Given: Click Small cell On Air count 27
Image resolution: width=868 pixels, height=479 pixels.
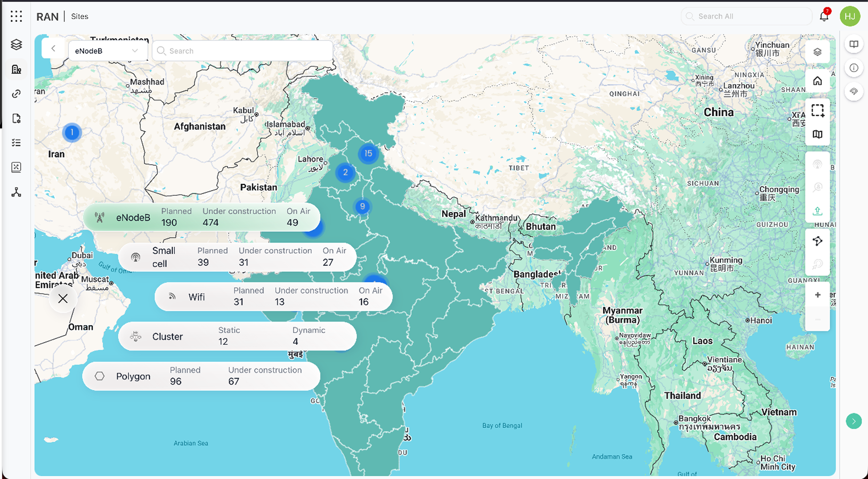Looking at the screenshot, I should point(328,262).
